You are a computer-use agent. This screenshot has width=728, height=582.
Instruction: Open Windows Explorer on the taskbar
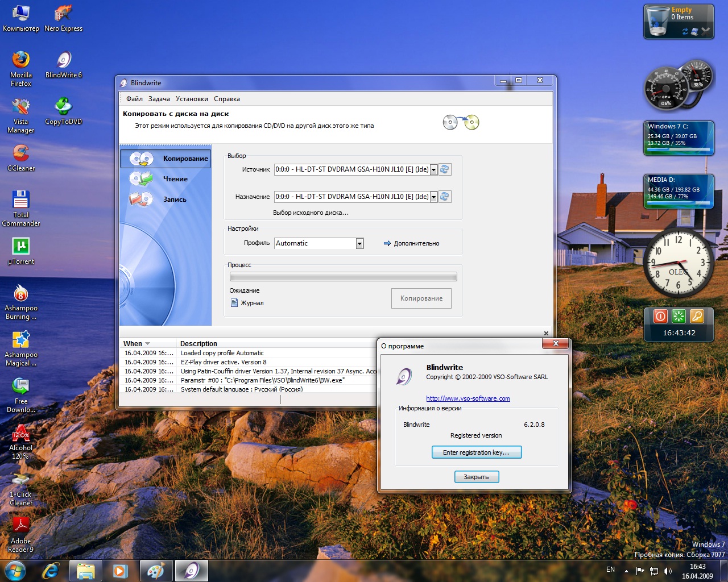point(85,571)
